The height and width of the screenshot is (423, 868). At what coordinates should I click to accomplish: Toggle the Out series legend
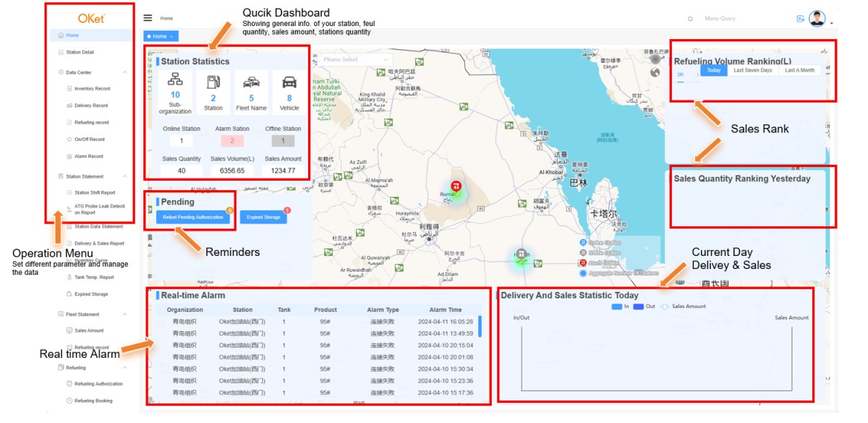tap(644, 307)
